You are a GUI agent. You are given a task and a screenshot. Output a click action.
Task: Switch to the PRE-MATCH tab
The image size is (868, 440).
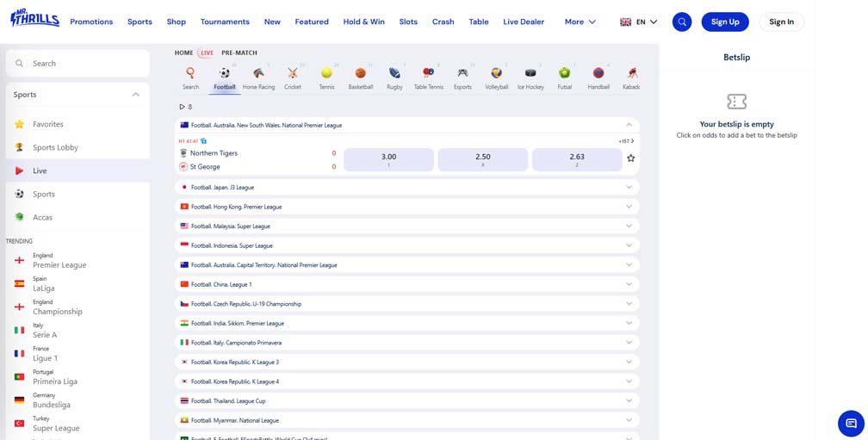239,53
